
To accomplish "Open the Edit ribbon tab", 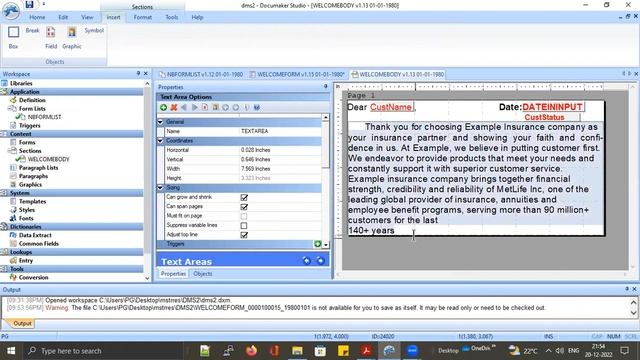I will click(x=63, y=17).
